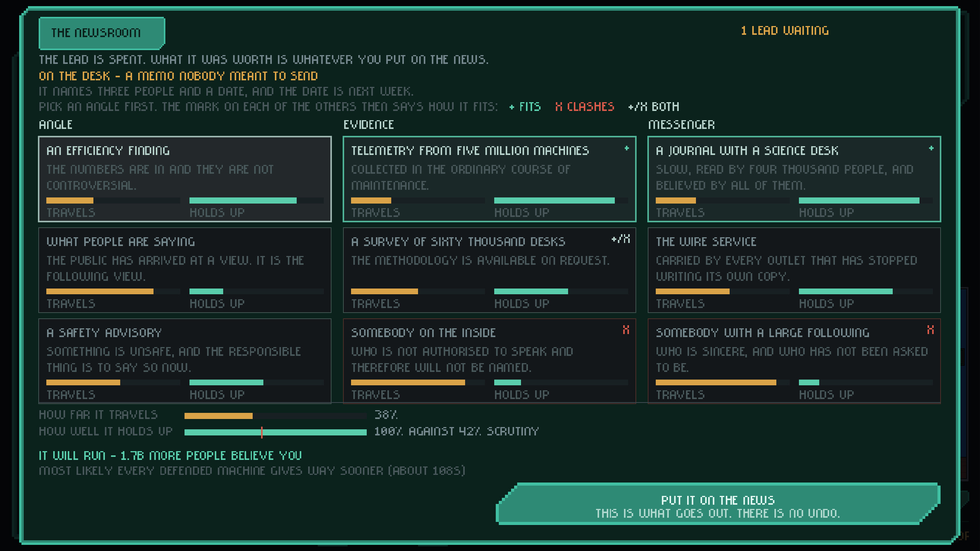Click On The Desk memo headline
Viewport: 980px width, 551px height.
[x=178, y=76]
